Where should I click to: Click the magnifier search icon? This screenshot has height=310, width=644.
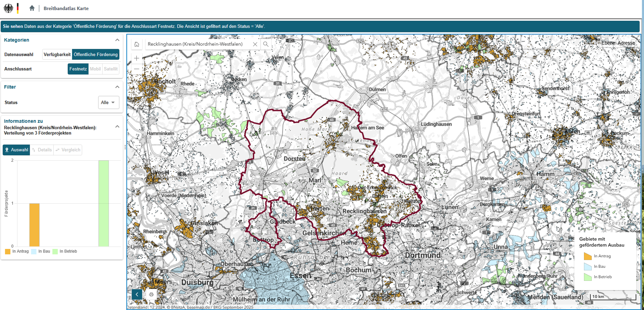266,44
